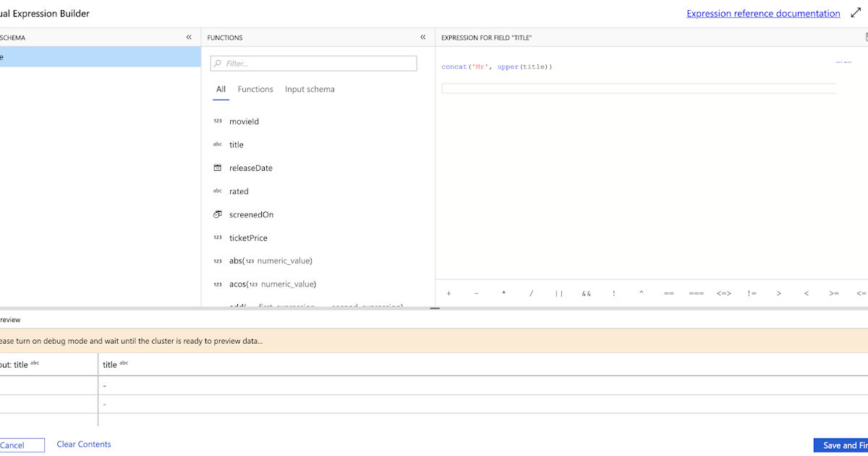This screenshot has width=868, height=456.
Task: Click the numeric icon beside ticketPrice
Action: tap(218, 237)
